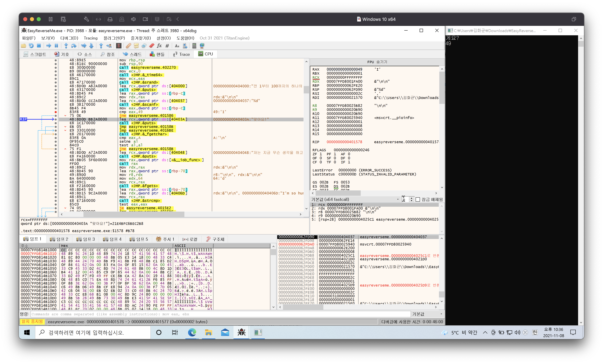Click the open file folder icon
The height and width of the screenshot is (364, 603).
click(x=24, y=46)
